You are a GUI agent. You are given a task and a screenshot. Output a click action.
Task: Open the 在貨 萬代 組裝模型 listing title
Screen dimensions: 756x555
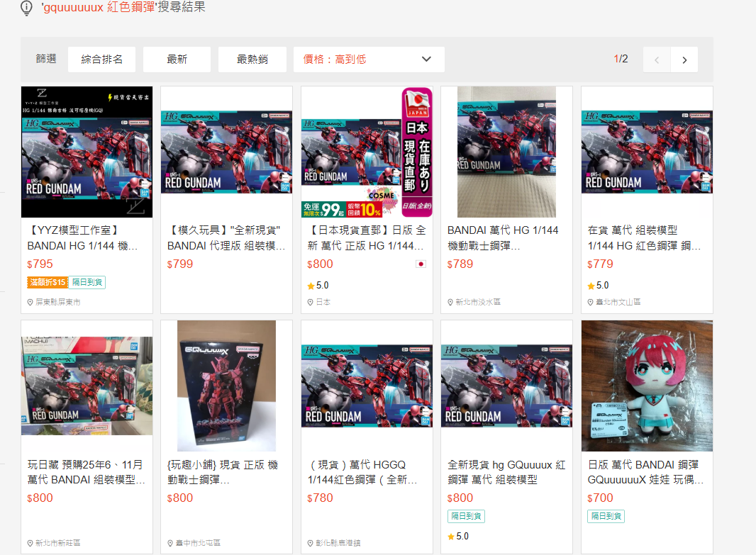pyautogui.click(x=644, y=238)
